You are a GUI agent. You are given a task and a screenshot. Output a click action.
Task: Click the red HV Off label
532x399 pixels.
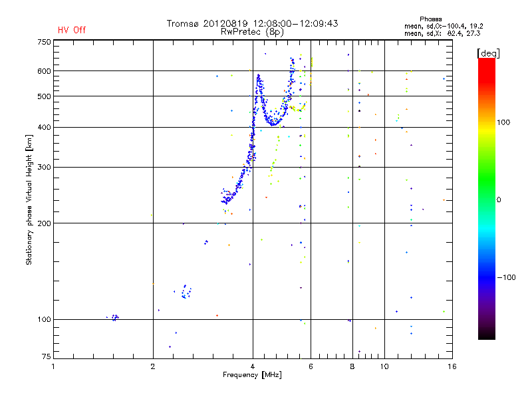point(72,30)
